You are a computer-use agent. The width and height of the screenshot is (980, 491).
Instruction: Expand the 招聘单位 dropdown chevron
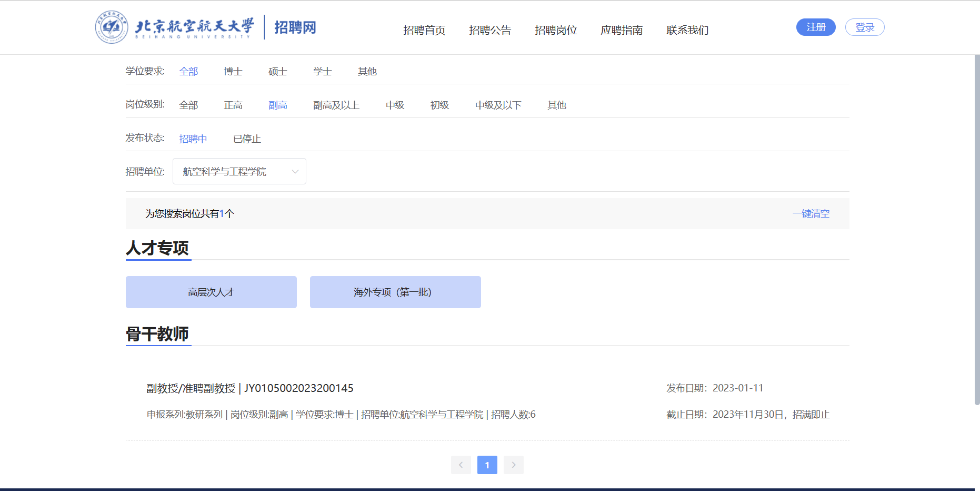coord(295,172)
